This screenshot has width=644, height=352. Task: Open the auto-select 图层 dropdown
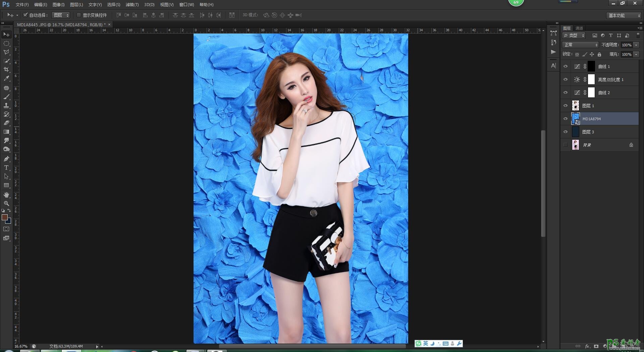tap(61, 15)
